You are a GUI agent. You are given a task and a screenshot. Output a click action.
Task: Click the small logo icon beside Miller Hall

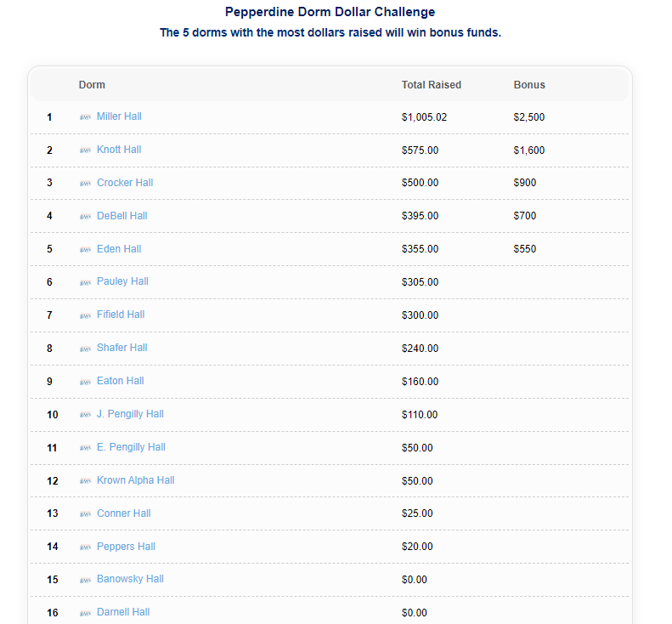85,117
